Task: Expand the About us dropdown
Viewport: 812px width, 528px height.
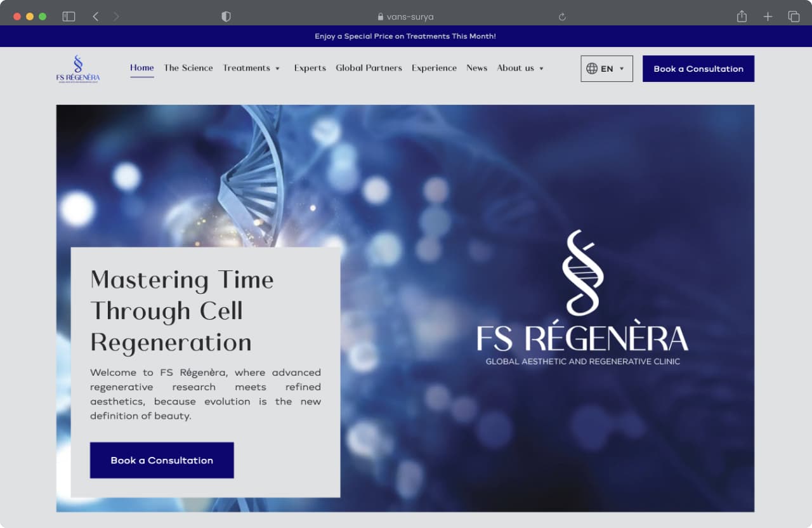Action: pyautogui.click(x=520, y=68)
